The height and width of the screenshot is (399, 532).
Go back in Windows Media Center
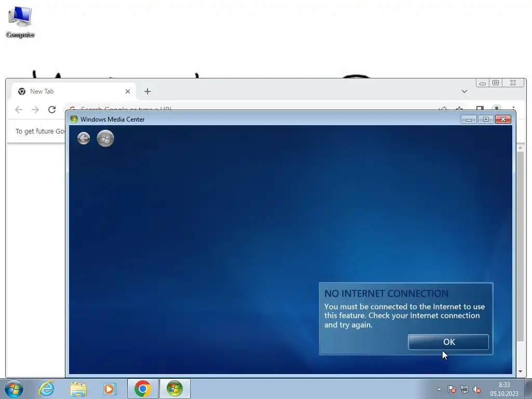(84, 138)
